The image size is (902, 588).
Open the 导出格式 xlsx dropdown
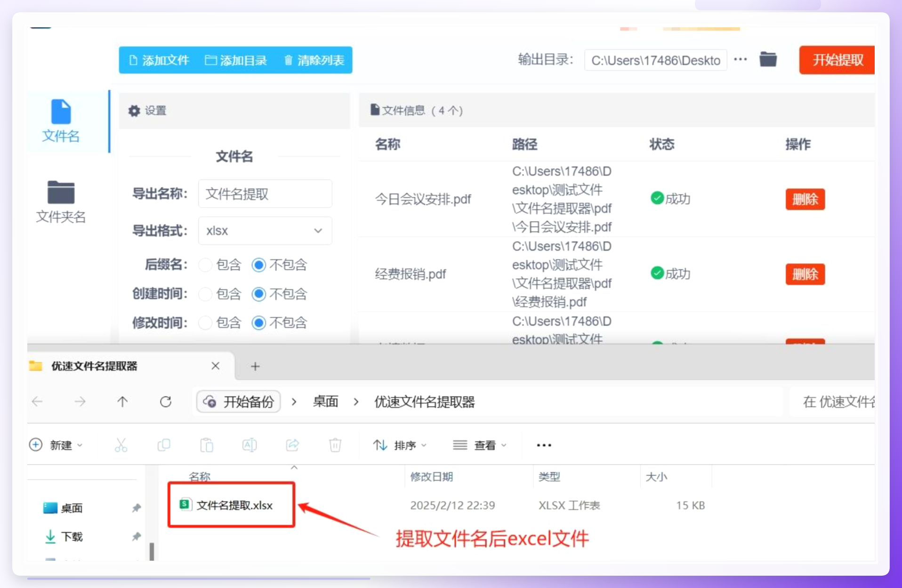(x=265, y=231)
